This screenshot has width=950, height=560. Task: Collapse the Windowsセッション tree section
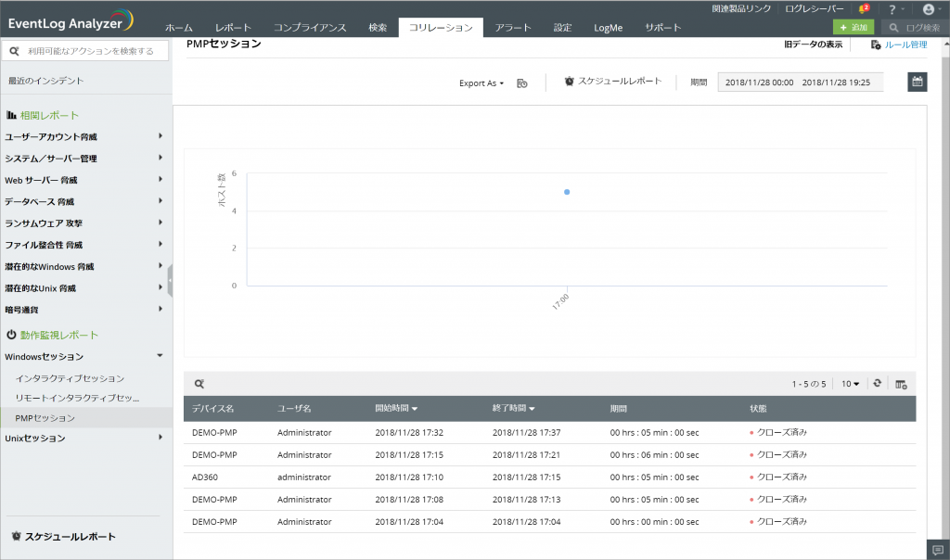tap(160, 356)
